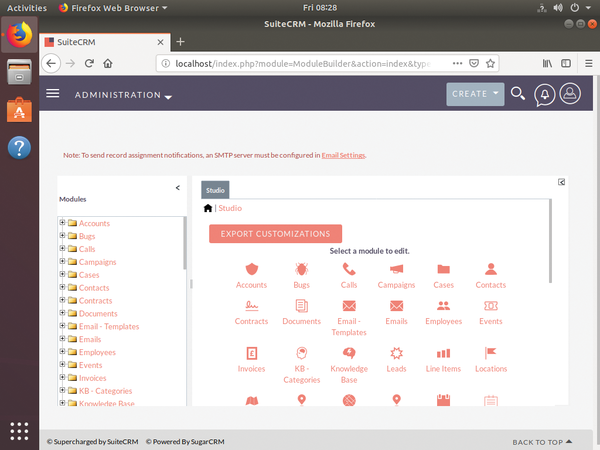Select the Cases folder icon in Studio
The height and width of the screenshot is (450, 600).
[x=443, y=269]
